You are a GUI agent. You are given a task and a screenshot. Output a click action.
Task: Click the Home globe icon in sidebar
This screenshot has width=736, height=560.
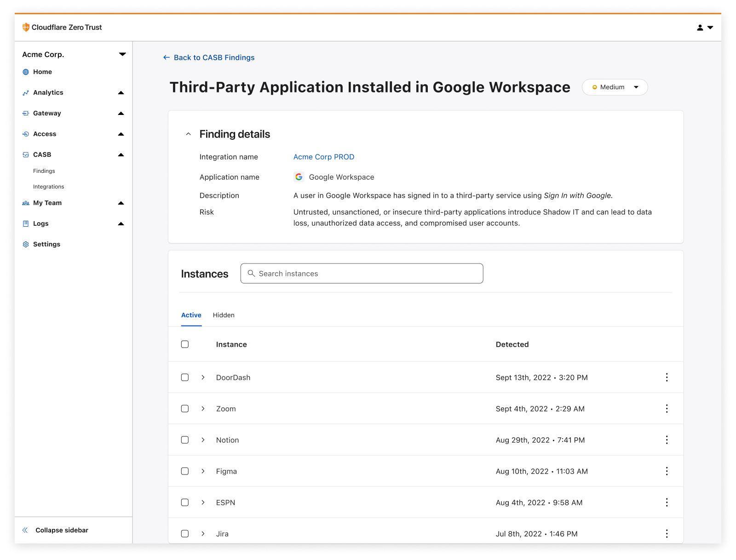26,72
